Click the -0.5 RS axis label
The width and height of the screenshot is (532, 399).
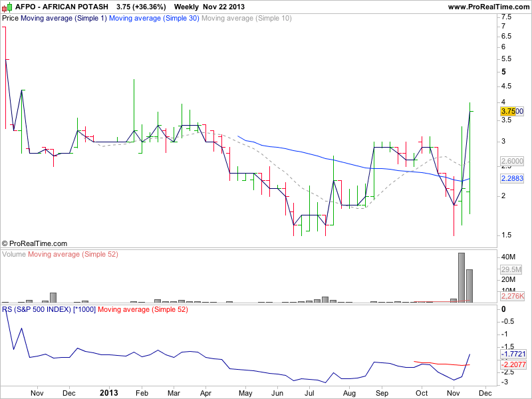[507, 321]
